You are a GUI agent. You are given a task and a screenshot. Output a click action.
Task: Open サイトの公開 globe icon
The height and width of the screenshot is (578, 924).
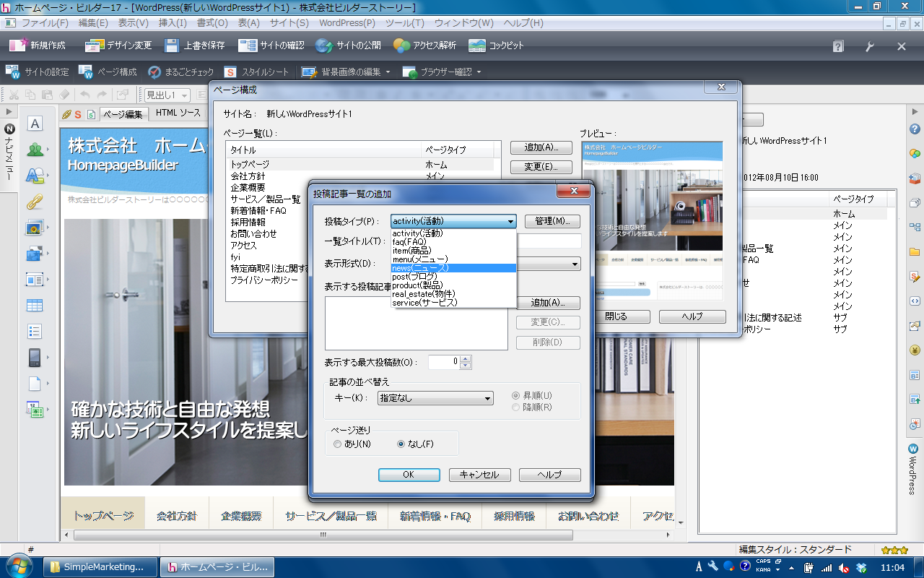click(324, 46)
